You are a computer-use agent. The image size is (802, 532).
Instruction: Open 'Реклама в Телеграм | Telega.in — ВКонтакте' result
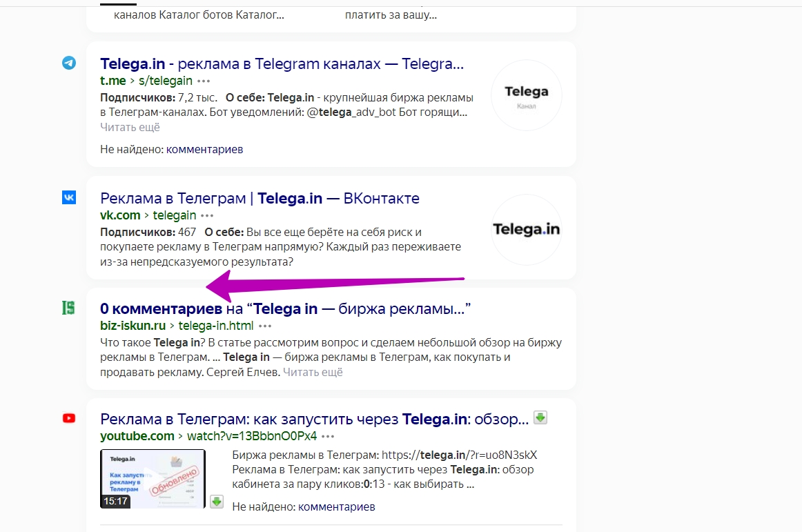pyautogui.click(x=260, y=199)
